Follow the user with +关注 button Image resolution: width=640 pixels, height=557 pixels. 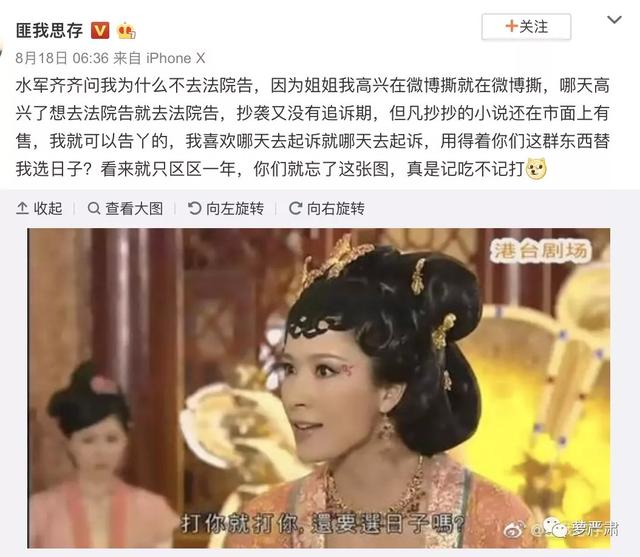pyautogui.click(x=526, y=27)
